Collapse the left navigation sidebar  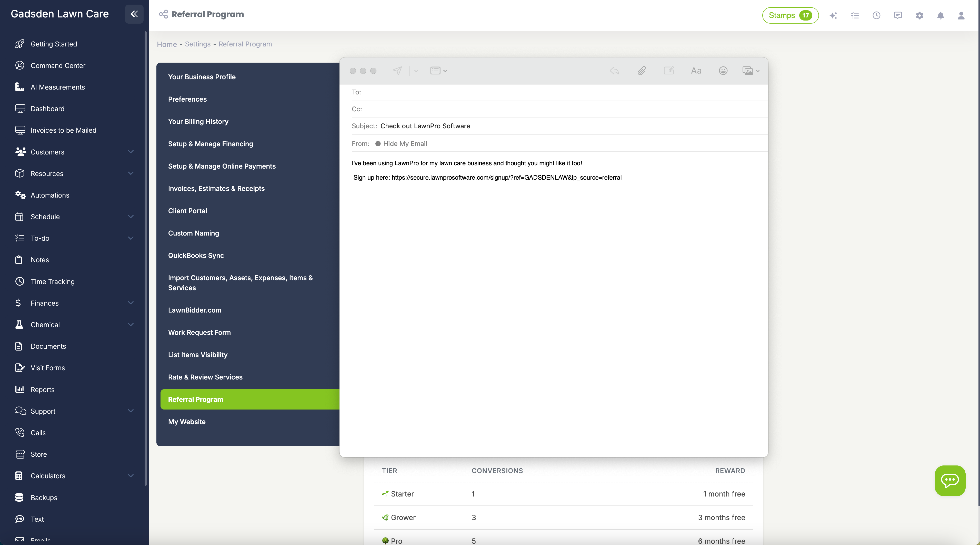134,14
